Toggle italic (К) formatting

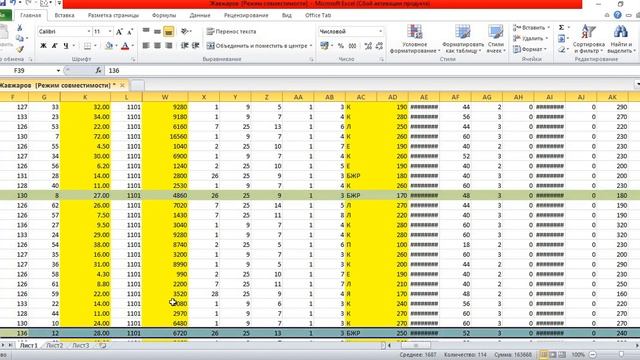click(55, 46)
